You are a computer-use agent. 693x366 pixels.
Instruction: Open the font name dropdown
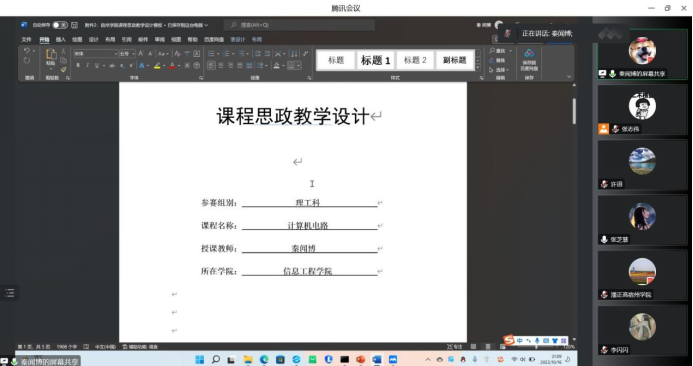coord(95,53)
